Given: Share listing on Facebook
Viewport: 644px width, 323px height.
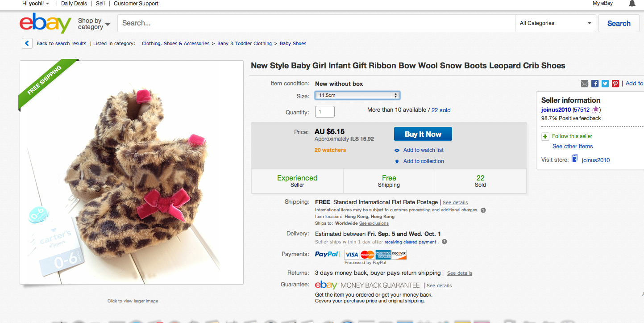Looking at the screenshot, I should point(595,84).
